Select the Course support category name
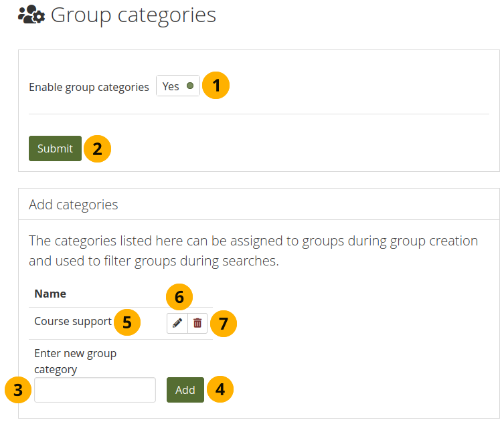504x422 pixels. pyautogui.click(x=73, y=322)
